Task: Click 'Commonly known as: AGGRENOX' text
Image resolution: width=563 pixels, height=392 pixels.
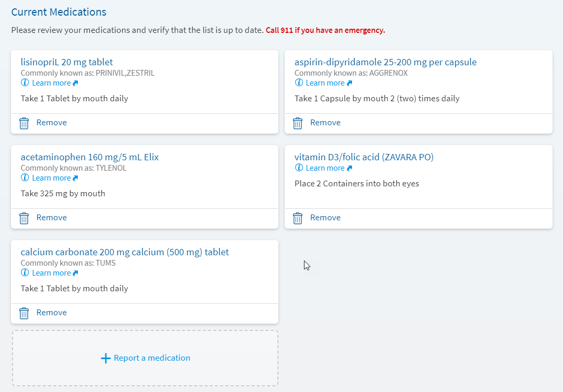Action: [351, 73]
